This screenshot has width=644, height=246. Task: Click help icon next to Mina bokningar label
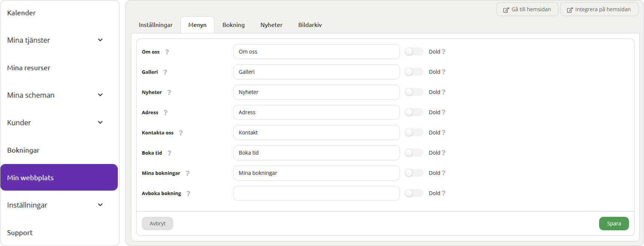point(187,173)
